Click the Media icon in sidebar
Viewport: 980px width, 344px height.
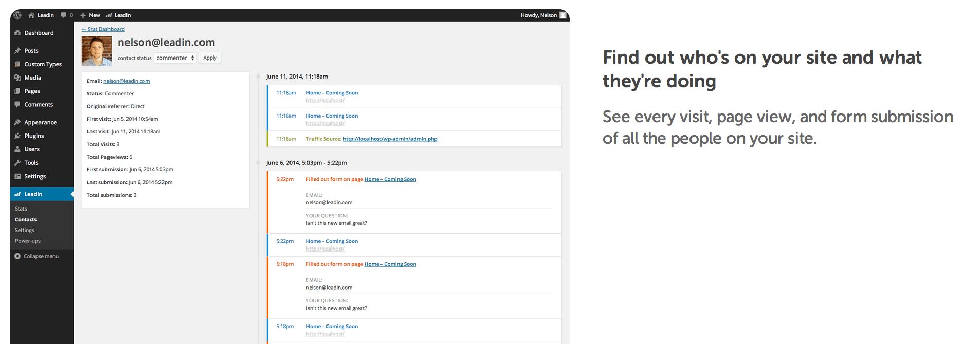(x=17, y=78)
